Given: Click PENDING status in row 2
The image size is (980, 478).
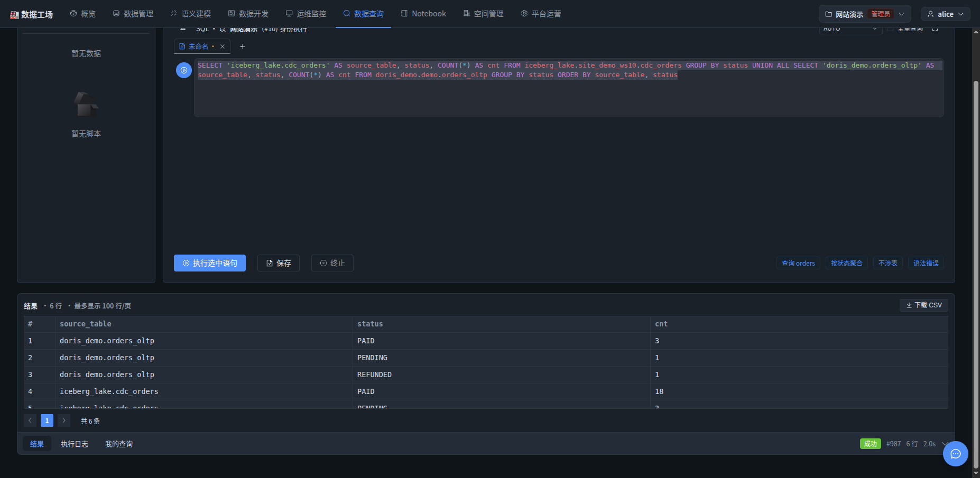Looking at the screenshot, I should pos(372,358).
